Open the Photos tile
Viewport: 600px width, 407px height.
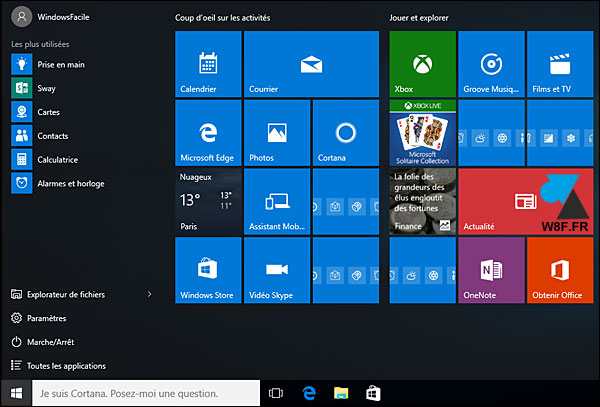277,133
